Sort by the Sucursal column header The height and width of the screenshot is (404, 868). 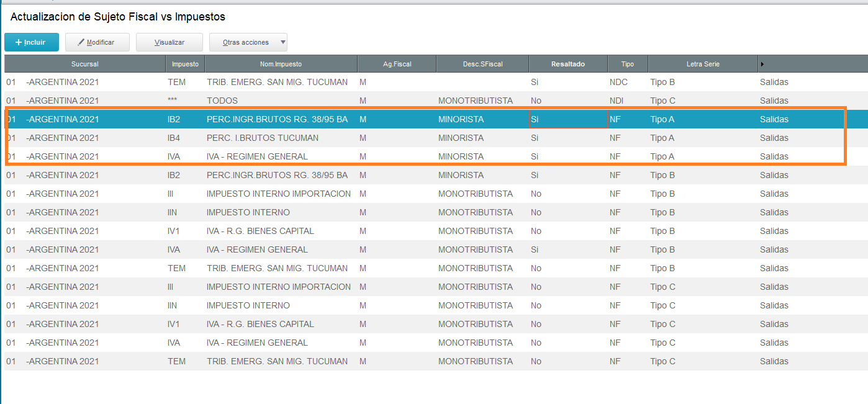tap(85, 64)
